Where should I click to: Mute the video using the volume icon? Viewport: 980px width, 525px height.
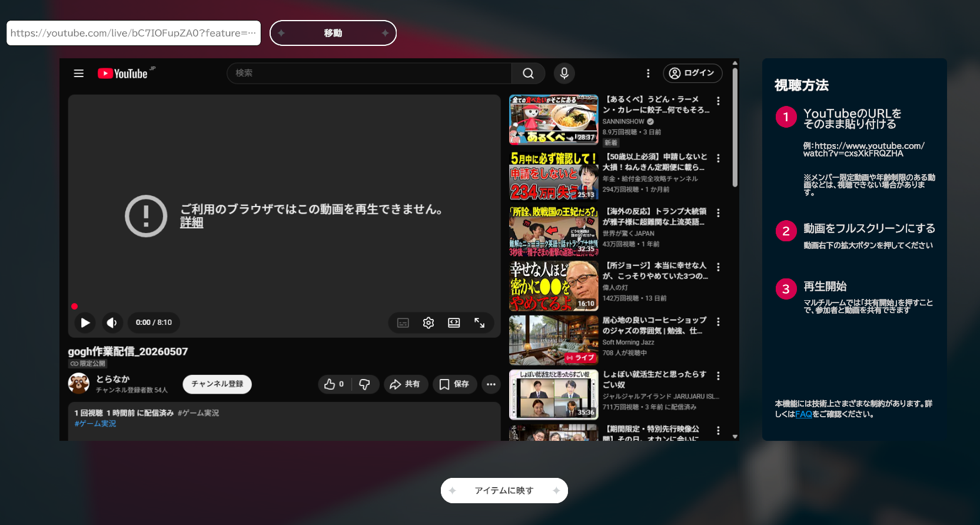click(x=112, y=323)
